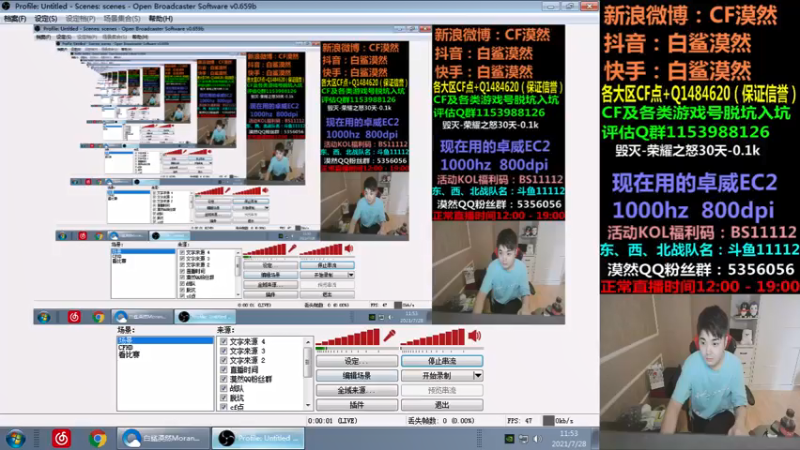Click the 编辑场景 button
Image resolution: width=800 pixels, height=450 pixels.
click(x=357, y=376)
